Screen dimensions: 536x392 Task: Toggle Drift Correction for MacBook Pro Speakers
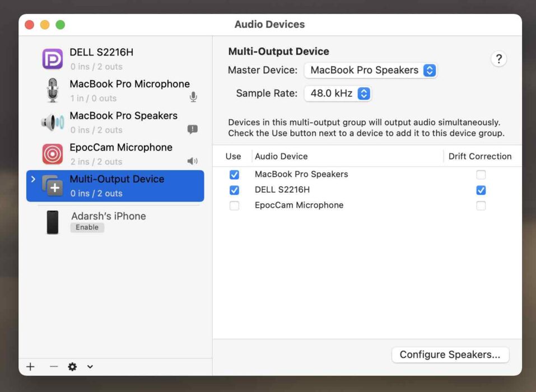point(481,174)
